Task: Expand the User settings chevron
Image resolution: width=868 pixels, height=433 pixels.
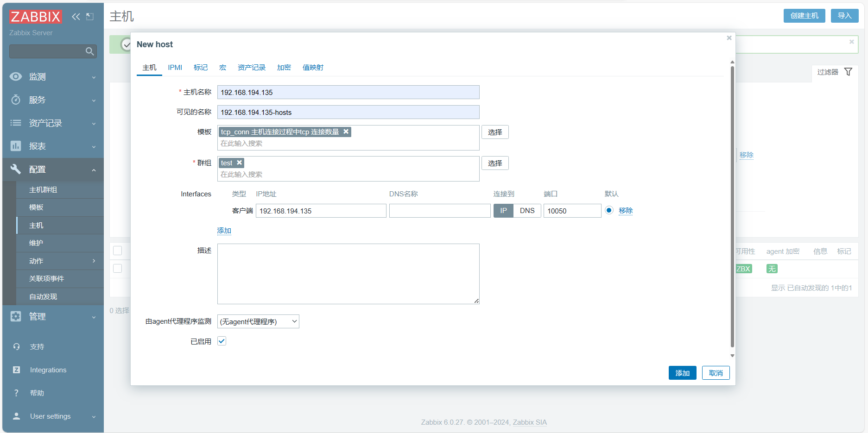Action: tap(94, 417)
